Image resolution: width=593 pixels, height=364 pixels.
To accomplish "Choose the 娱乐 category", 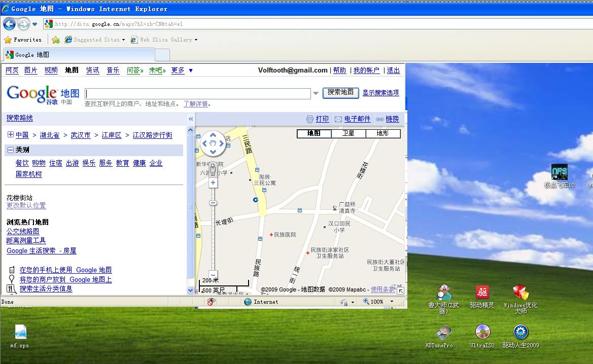I will click(x=89, y=163).
